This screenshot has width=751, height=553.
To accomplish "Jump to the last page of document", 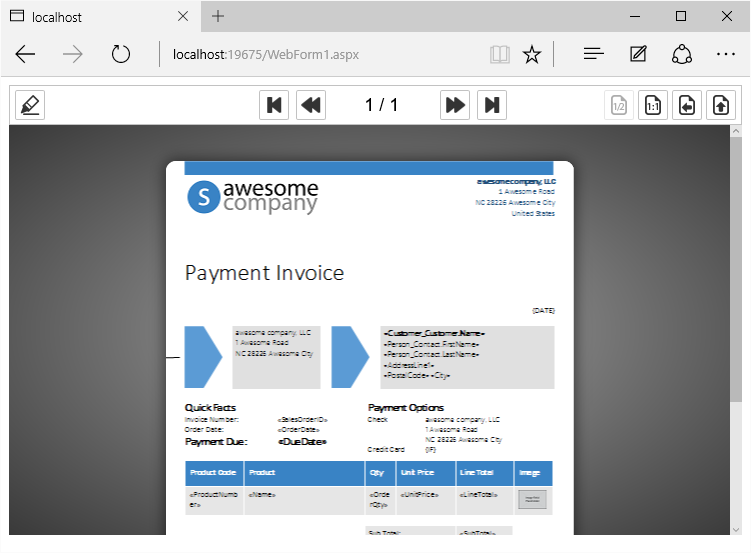I will point(491,105).
